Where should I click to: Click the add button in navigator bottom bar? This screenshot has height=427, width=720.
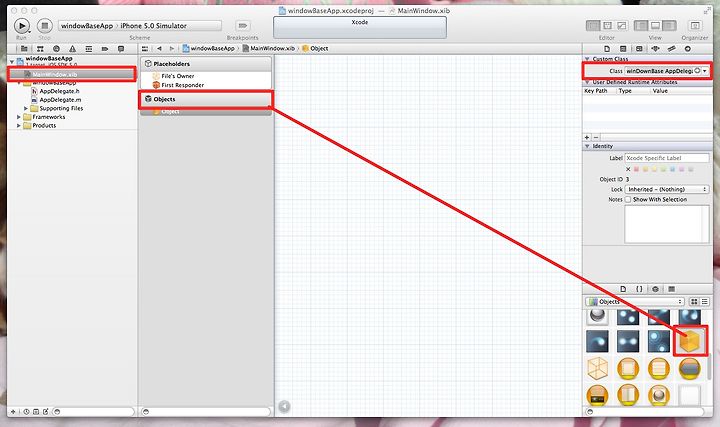click(13, 412)
